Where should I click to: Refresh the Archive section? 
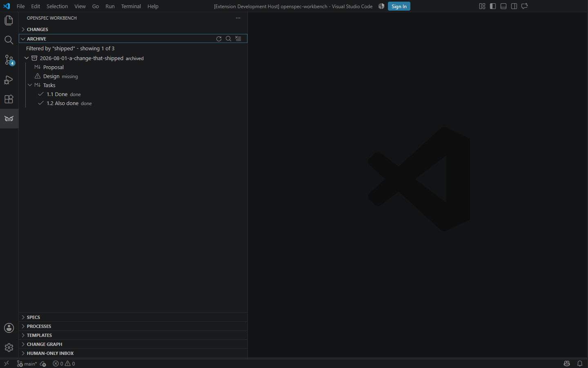pyautogui.click(x=219, y=39)
